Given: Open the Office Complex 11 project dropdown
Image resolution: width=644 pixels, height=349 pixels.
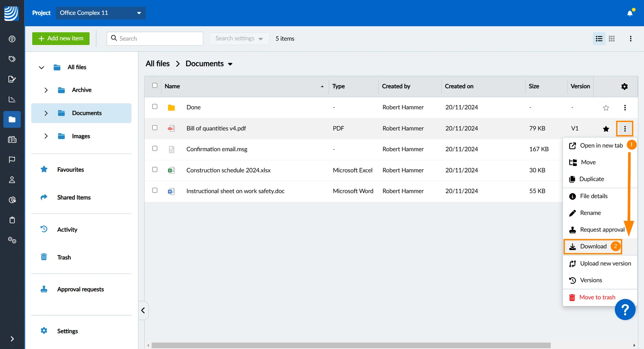Looking at the screenshot, I should pos(101,13).
